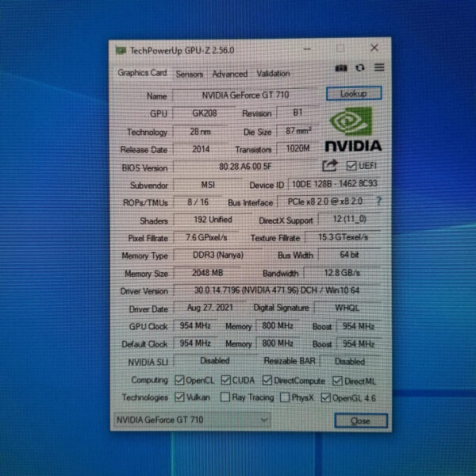The width and height of the screenshot is (476, 476).
Task: Click the Subvendor value MSI
Action: tap(208, 185)
